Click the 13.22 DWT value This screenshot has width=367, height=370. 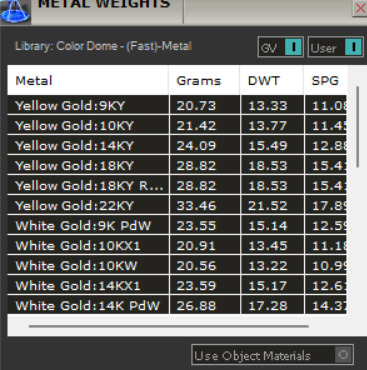(x=268, y=266)
